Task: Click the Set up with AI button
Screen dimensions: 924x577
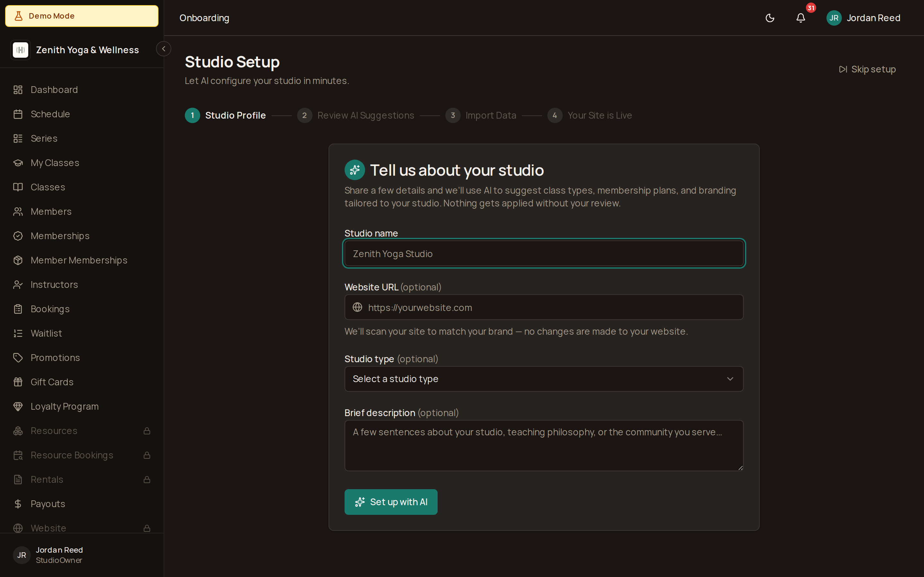Action: 390,502
